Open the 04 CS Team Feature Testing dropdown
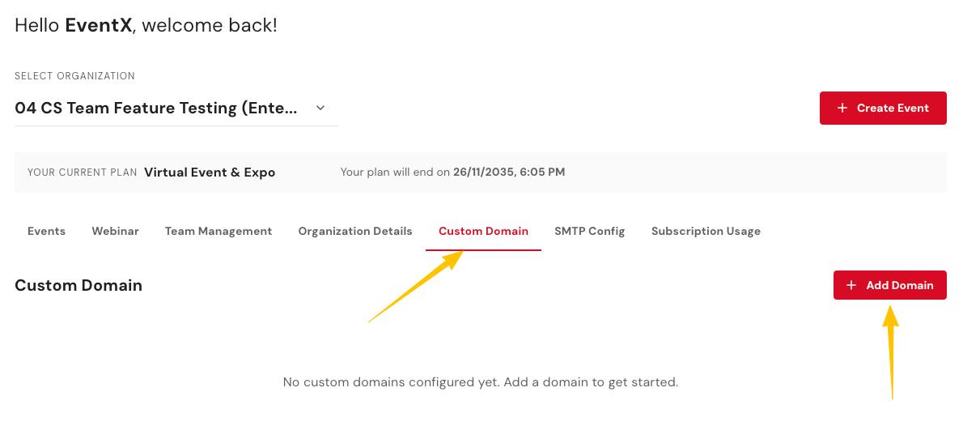This screenshot has width=980, height=443. click(156, 108)
